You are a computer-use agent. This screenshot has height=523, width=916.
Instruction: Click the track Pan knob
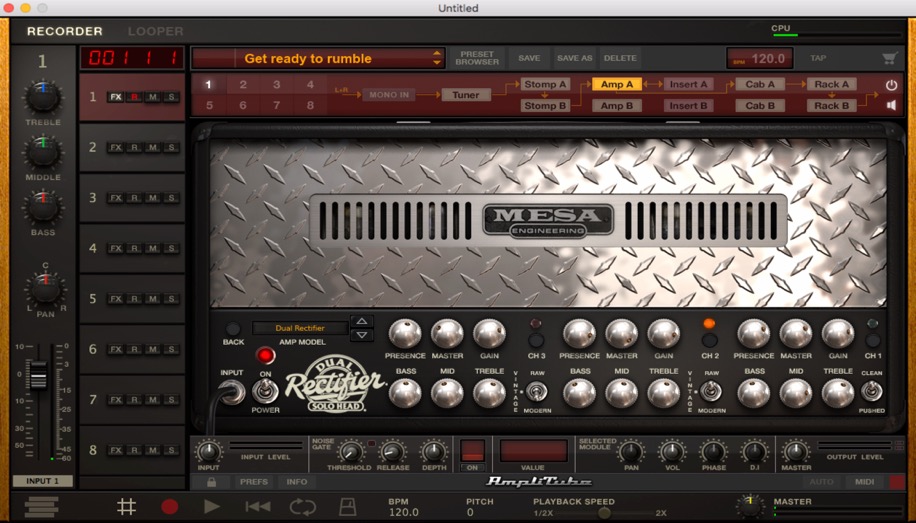coord(45,288)
